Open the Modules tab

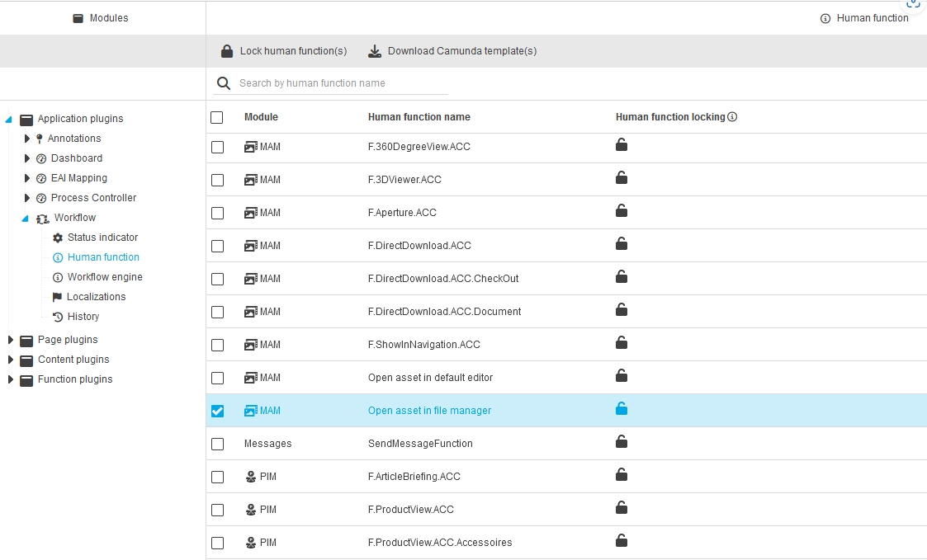[x=101, y=18]
